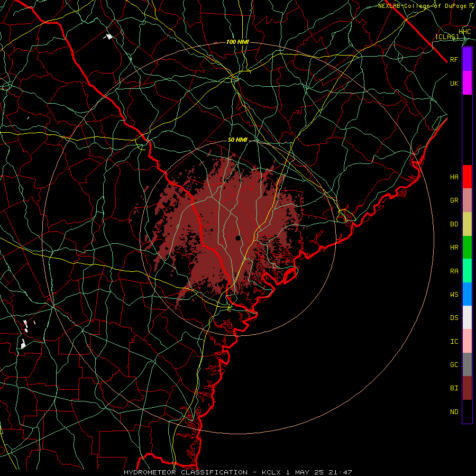Click the ND legend label
This screenshot has width=476, height=476.
[x=454, y=412]
